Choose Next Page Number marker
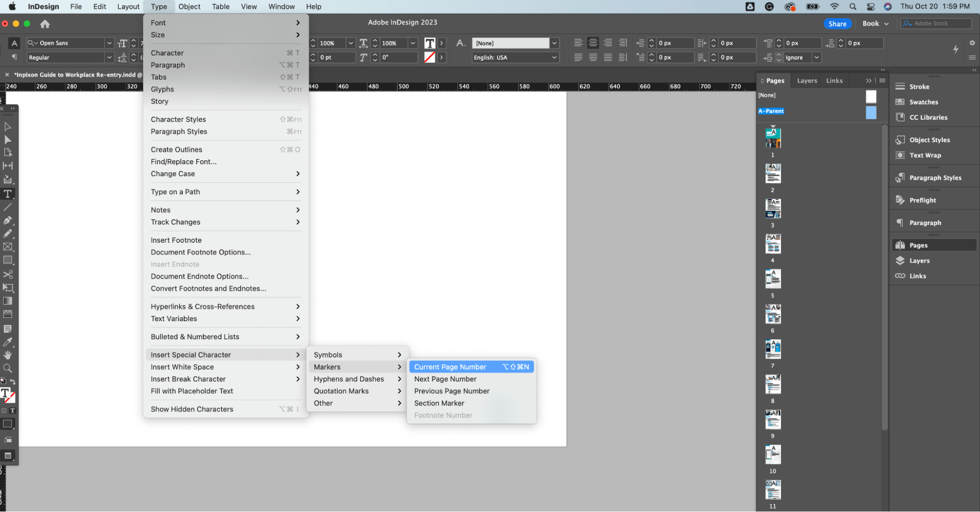 click(471, 379)
